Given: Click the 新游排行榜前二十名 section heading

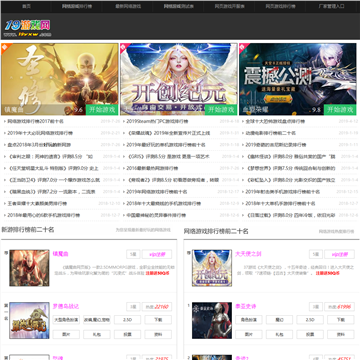Looking at the screenshot, I should 28,230.
